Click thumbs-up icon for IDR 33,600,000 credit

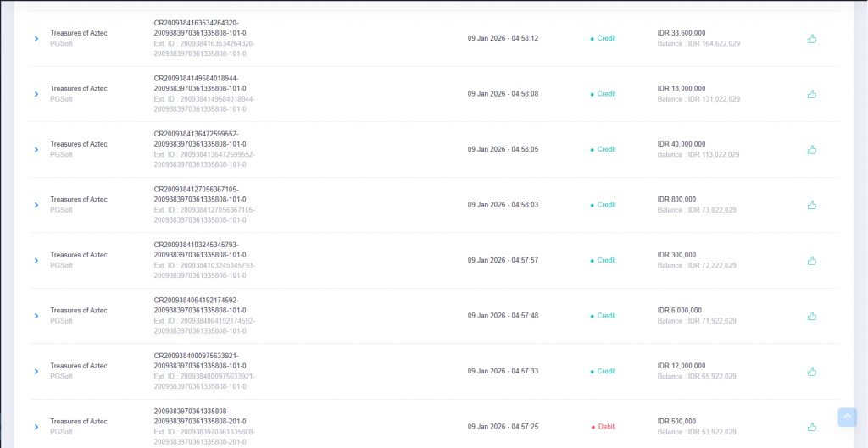pos(812,38)
